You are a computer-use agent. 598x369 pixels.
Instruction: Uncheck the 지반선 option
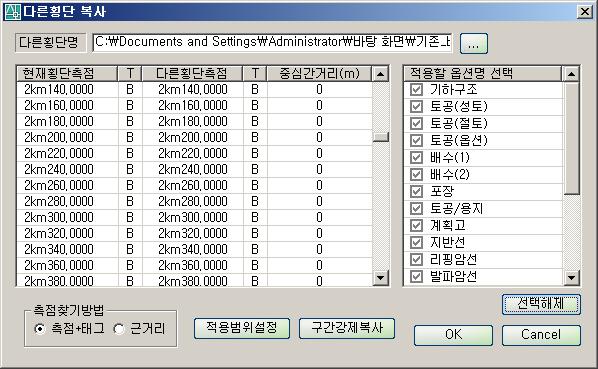coord(416,242)
